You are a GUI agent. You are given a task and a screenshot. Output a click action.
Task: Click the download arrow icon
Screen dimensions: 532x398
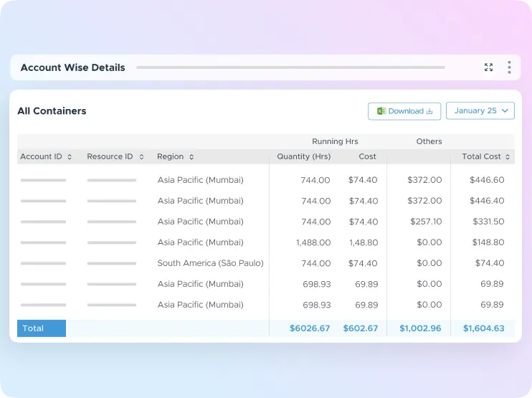430,111
